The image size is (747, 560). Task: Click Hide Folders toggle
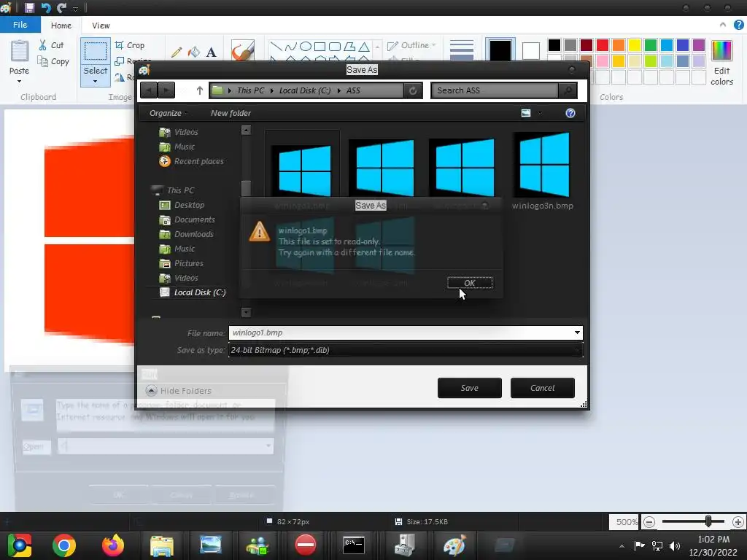[179, 391]
